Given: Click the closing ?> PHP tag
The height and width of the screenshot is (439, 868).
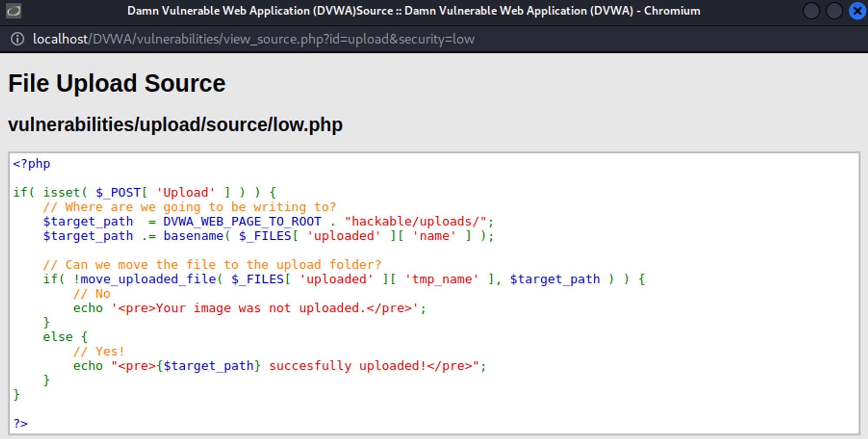Looking at the screenshot, I should 20,423.
